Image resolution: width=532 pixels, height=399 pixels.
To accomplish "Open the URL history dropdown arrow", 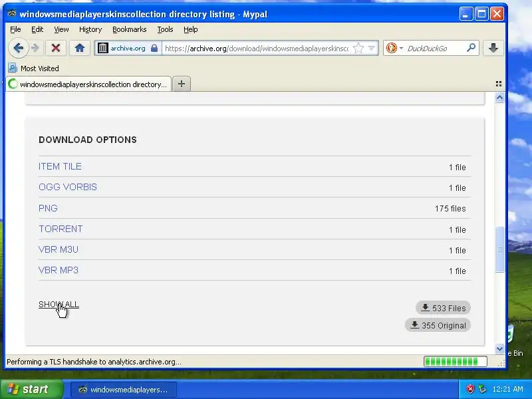I will (x=372, y=48).
